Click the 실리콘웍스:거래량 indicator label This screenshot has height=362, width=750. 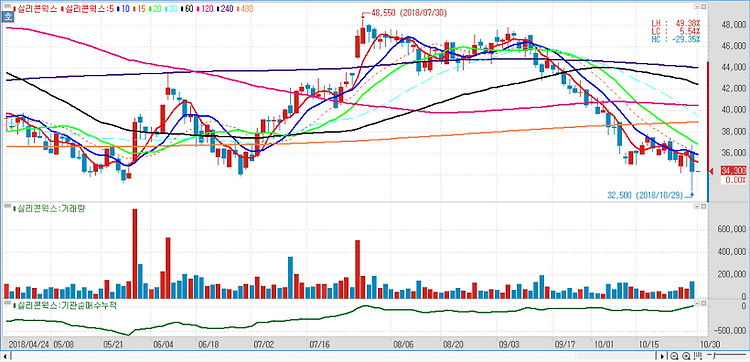click(51, 208)
